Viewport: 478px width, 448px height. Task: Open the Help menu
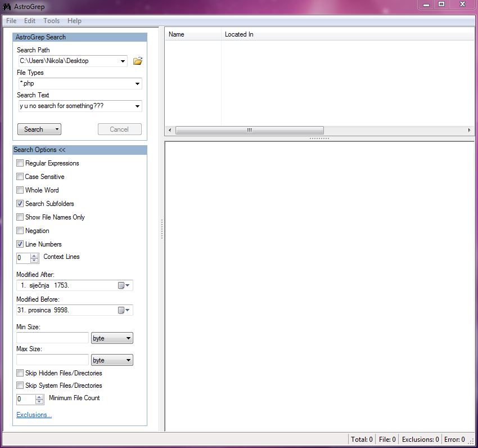[x=74, y=21]
